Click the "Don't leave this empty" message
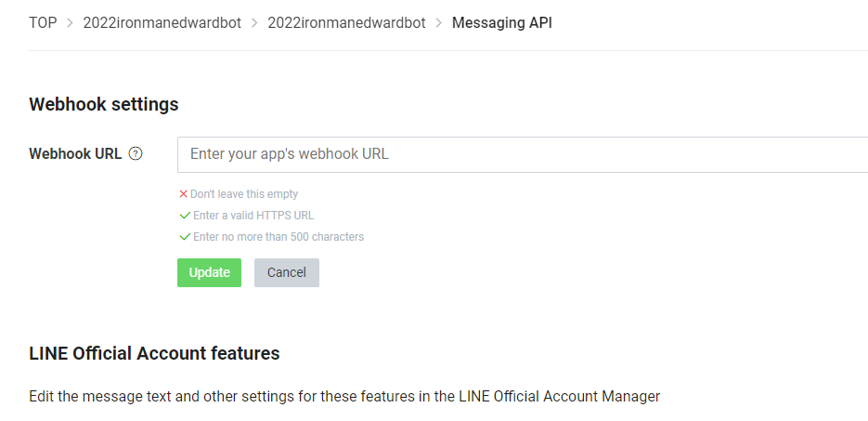Image resolution: width=868 pixels, height=421 pixels. coord(244,194)
